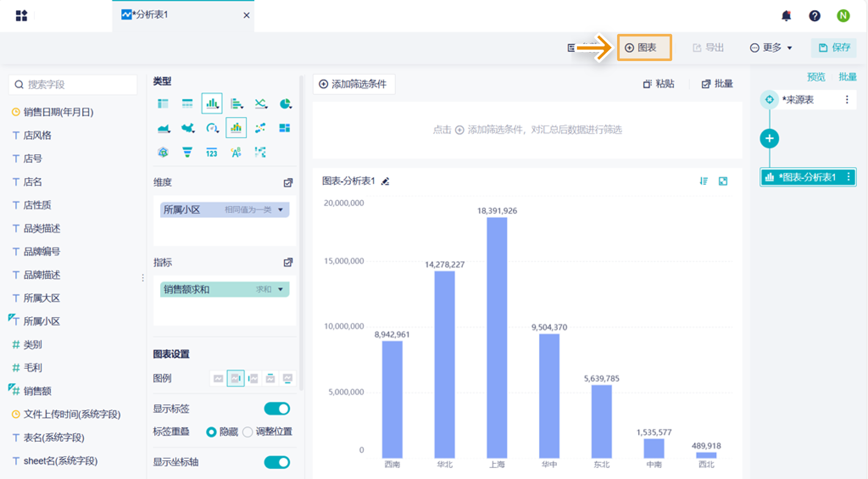Toggle the 显示坐标轴 switch
This screenshot has height=479, width=868.
[x=277, y=462]
